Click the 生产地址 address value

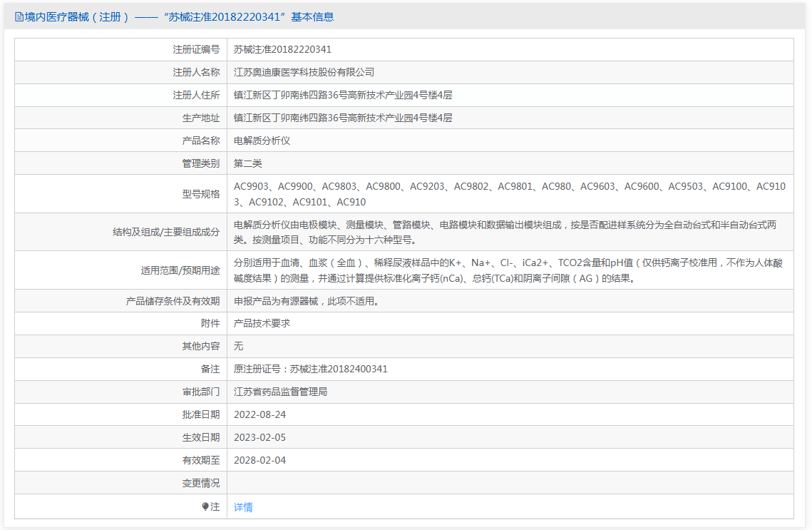tap(343, 118)
